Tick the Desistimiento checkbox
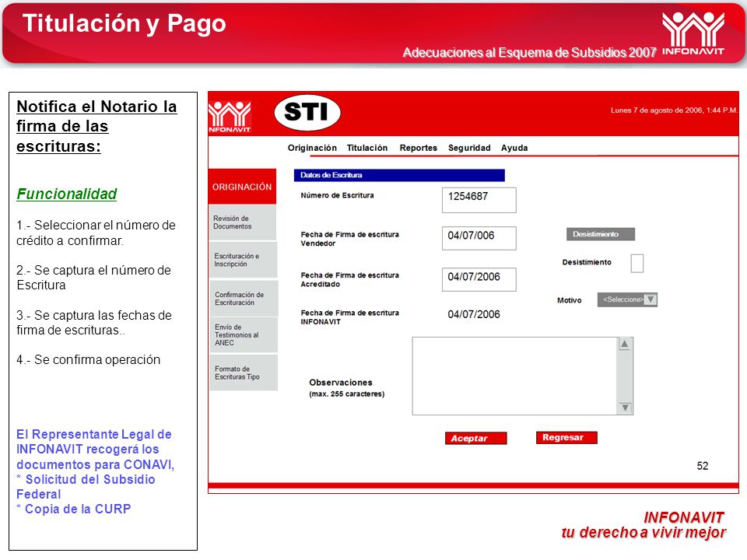The width and height of the screenshot is (747, 560). (x=637, y=264)
